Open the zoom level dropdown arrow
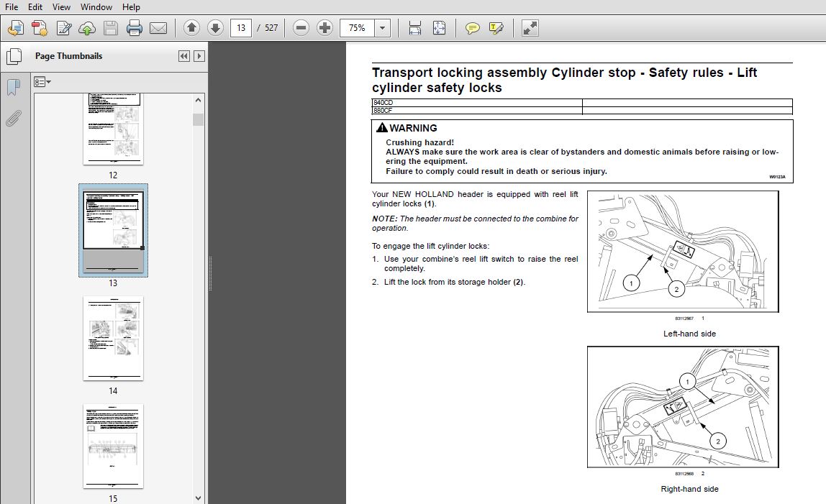826x504 pixels. (x=383, y=28)
